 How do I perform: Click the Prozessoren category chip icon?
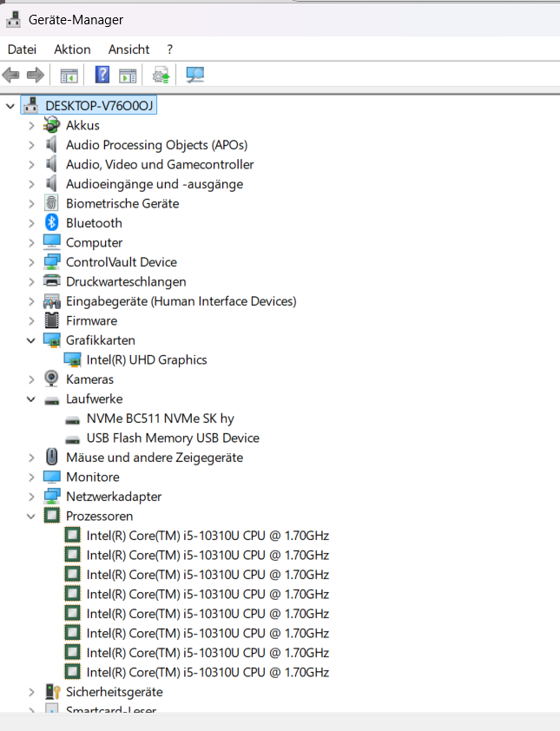(52, 515)
